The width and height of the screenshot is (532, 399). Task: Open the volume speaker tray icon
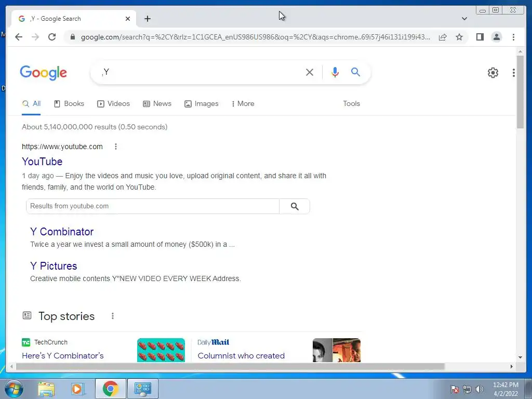pyautogui.click(x=480, y=389)
